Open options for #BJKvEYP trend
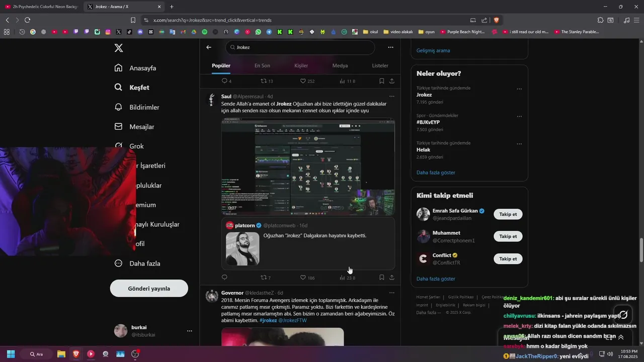Viewport: 644px width, 362px height. click(519, 117)
